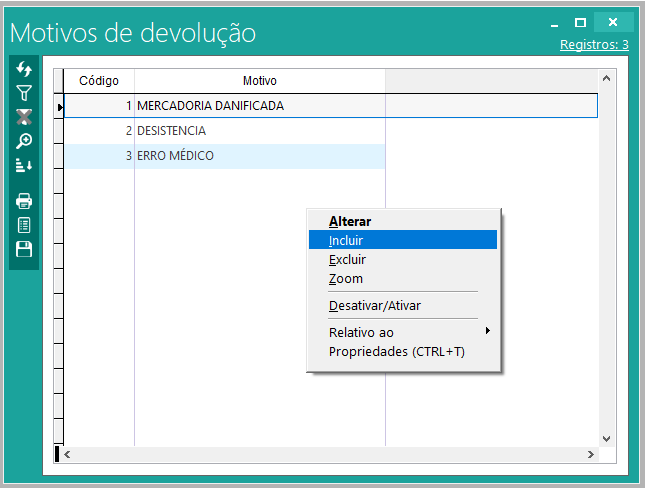This screenshot has width=645, height=488.
Task: Click the Código column header
Action: click(x=99, y=80)
